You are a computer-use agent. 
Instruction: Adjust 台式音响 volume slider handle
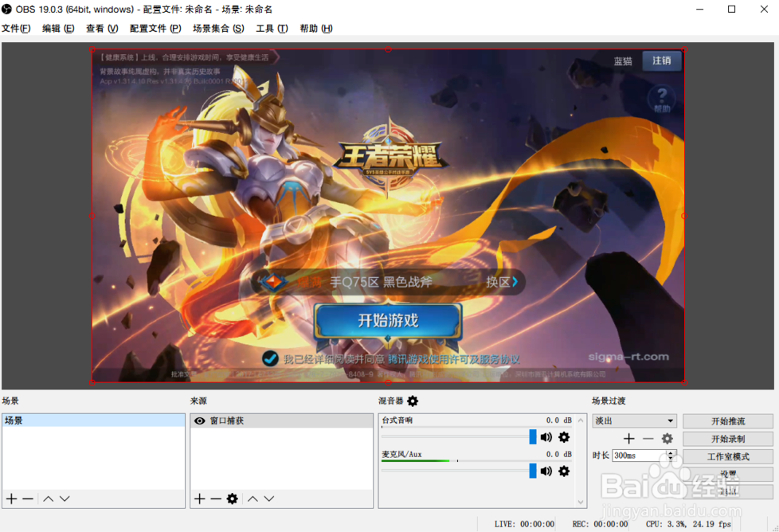click(533, 437)
